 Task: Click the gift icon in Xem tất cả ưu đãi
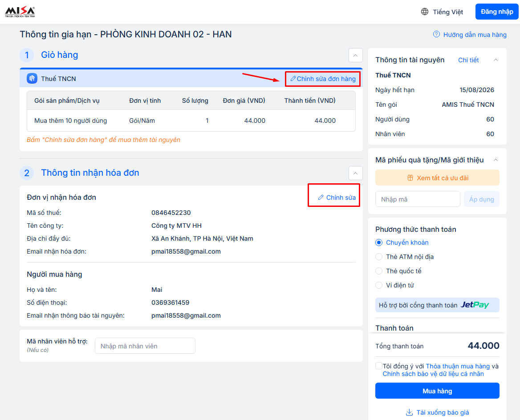tap(410, 178)
